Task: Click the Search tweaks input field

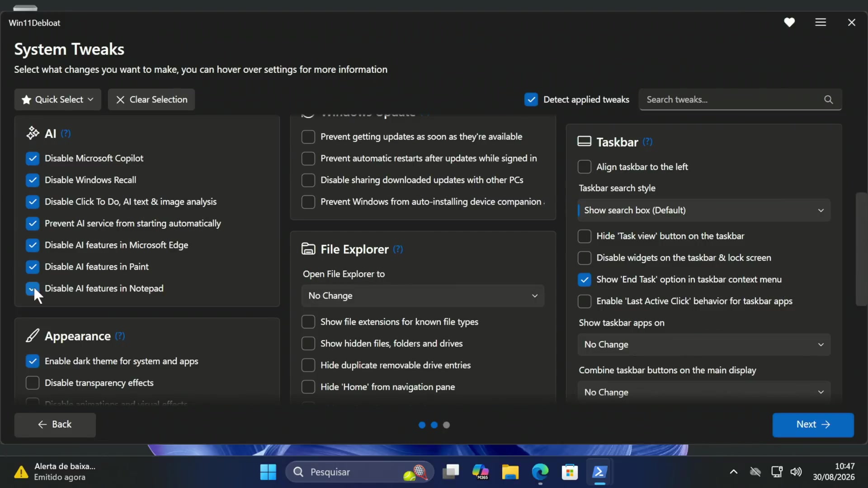Action: (740, 99)
